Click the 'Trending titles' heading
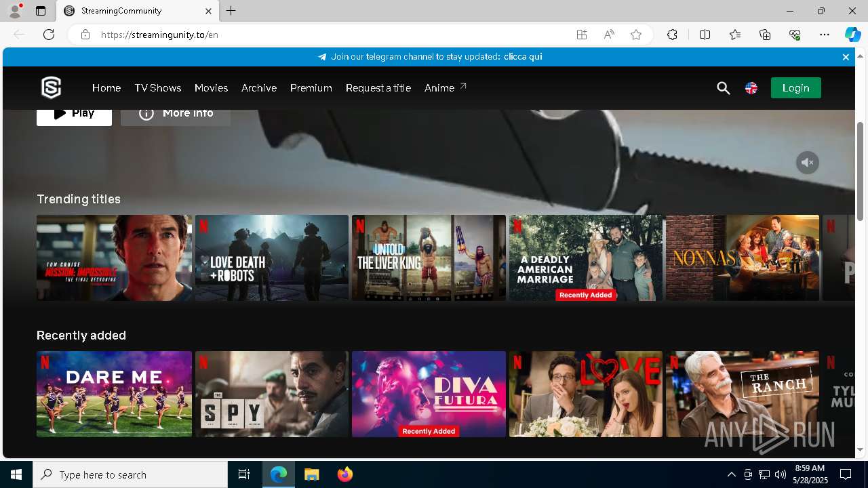Screen dimensions: 868x488 click(x=79, y=199)
